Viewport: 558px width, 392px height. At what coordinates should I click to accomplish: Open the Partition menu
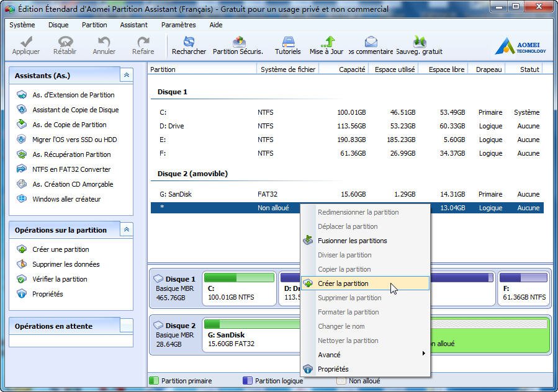pyautogui.click(x=94, y=25)
